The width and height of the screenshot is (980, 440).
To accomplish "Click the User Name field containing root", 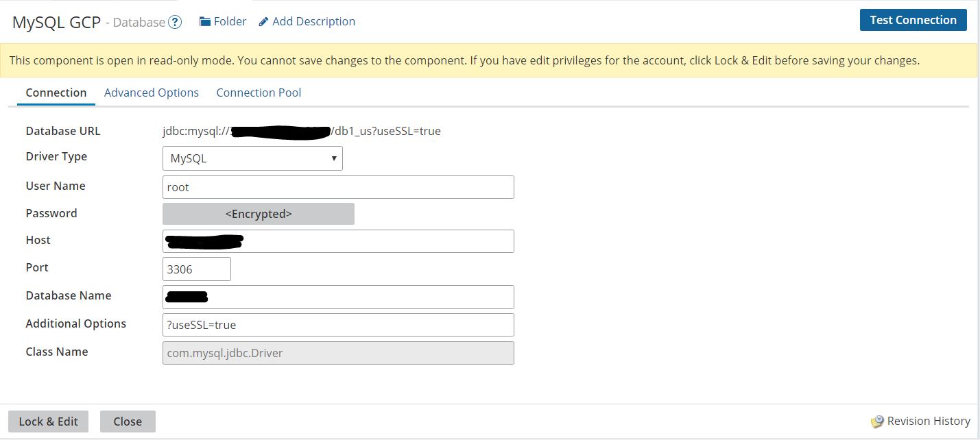I will 338,186.
